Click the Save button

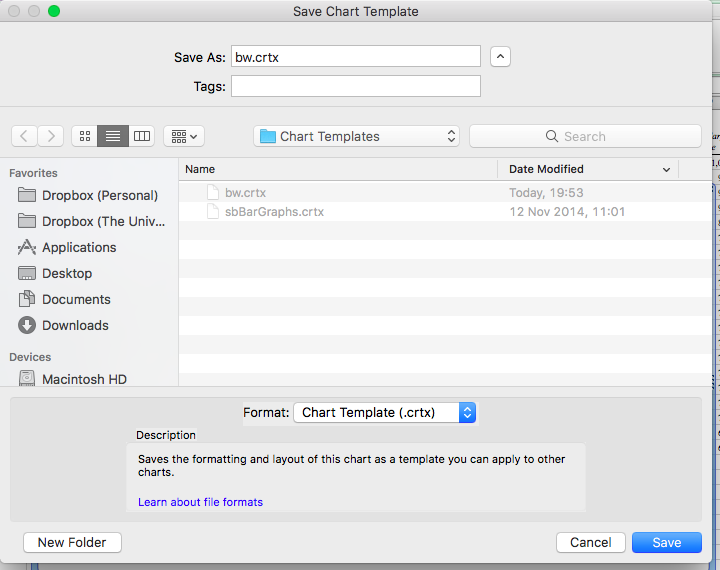tap(666, 542)
